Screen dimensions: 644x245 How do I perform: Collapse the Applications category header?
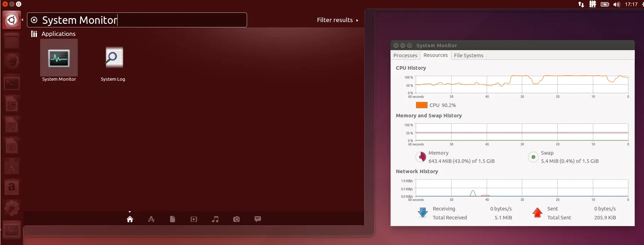53,34
